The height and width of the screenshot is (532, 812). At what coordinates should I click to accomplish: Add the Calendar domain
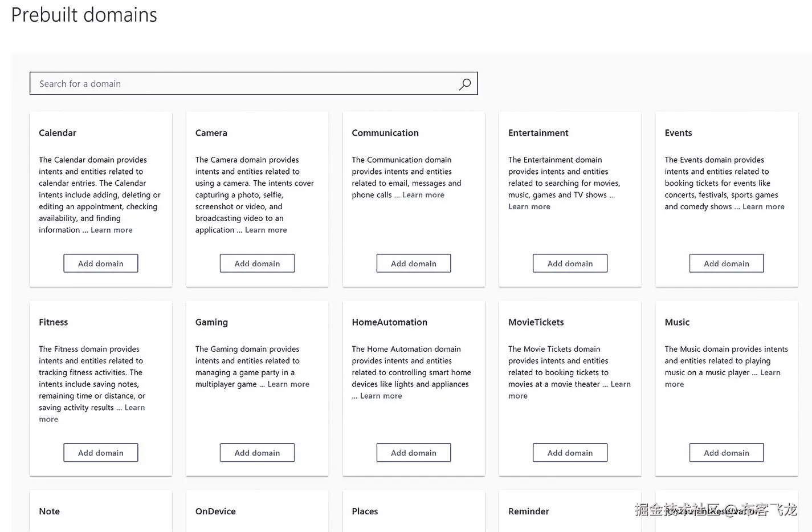point(101,263)
